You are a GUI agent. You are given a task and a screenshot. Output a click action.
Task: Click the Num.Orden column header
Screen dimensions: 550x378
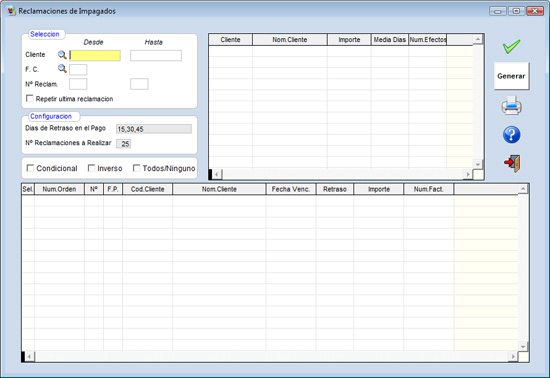[59, 189]
